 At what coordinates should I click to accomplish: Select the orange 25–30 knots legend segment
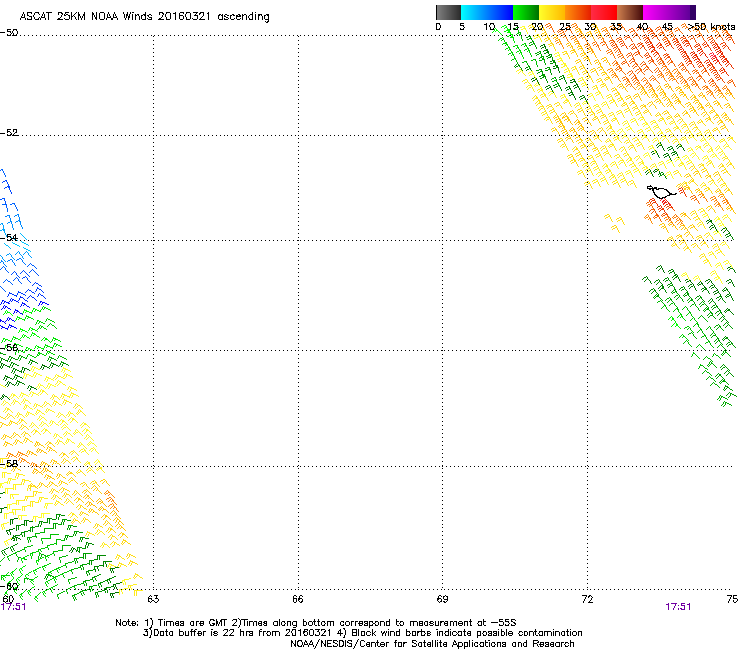pyautogui.click(x=578, y=12)
